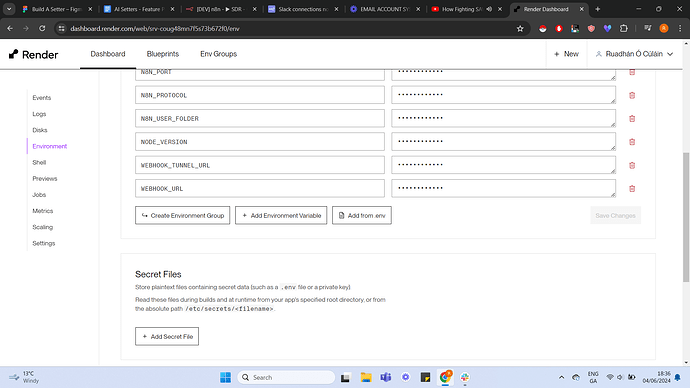Switch to the How Fighting YouTube tab
Viewport: 690px width, 388px height.
[467, 9]
